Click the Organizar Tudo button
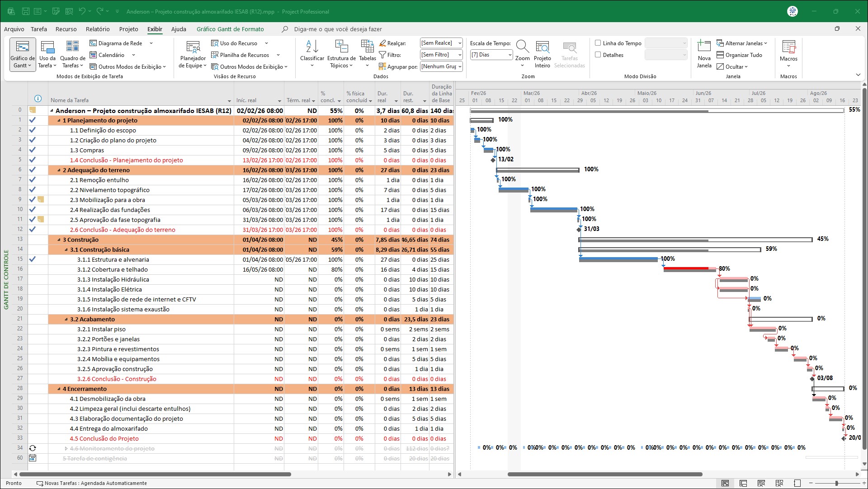The width and height of the screenshot is (868, 489). (740, 55)
